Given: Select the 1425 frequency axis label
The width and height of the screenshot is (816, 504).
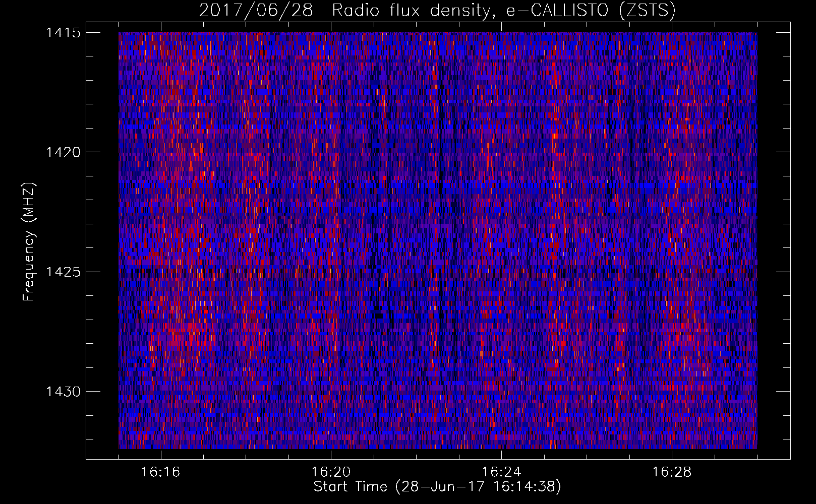Looking at the screenshot, I should [63, 272].
